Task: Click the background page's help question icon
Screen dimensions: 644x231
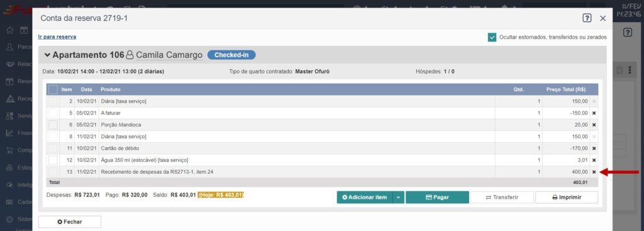Action: click(627, 33)
